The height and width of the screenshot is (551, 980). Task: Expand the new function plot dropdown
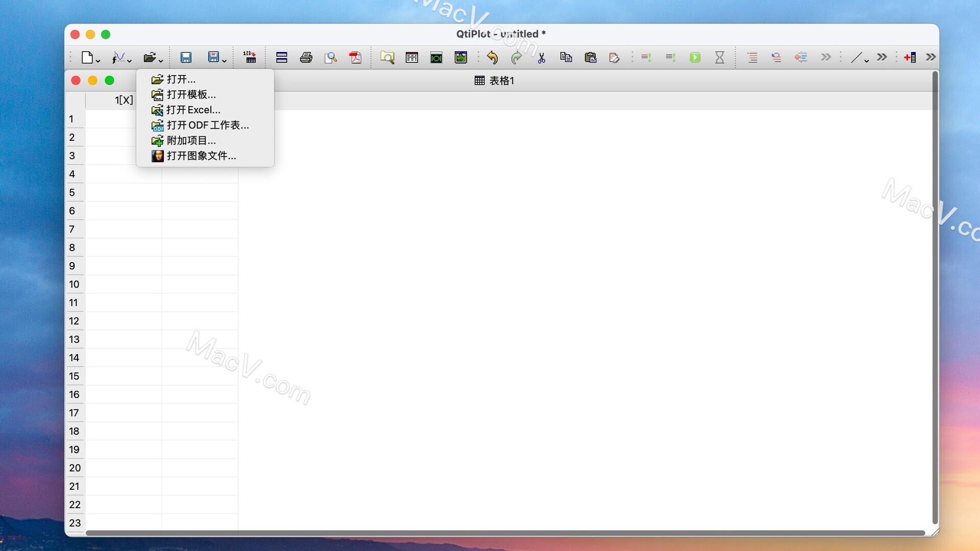point(129,61)
